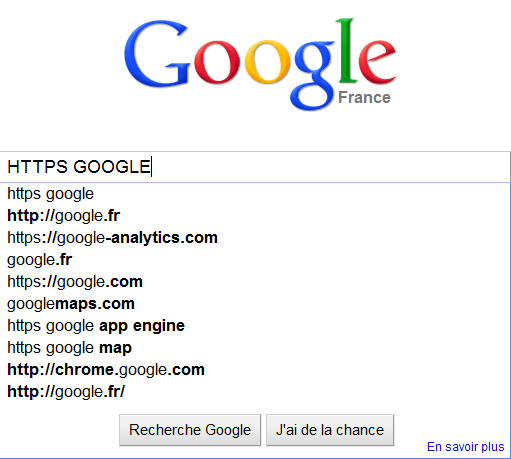Select the plain "https google" suggestion

point(255,194)
